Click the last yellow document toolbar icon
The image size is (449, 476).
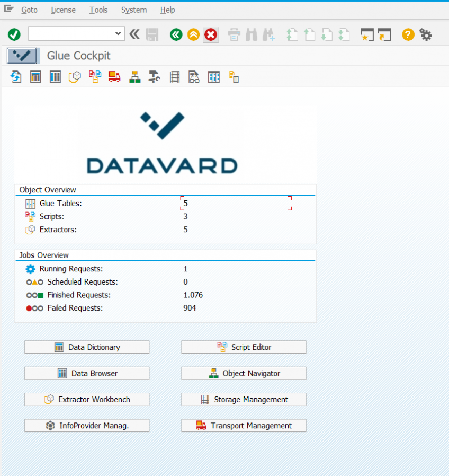[x=234, y=77]
